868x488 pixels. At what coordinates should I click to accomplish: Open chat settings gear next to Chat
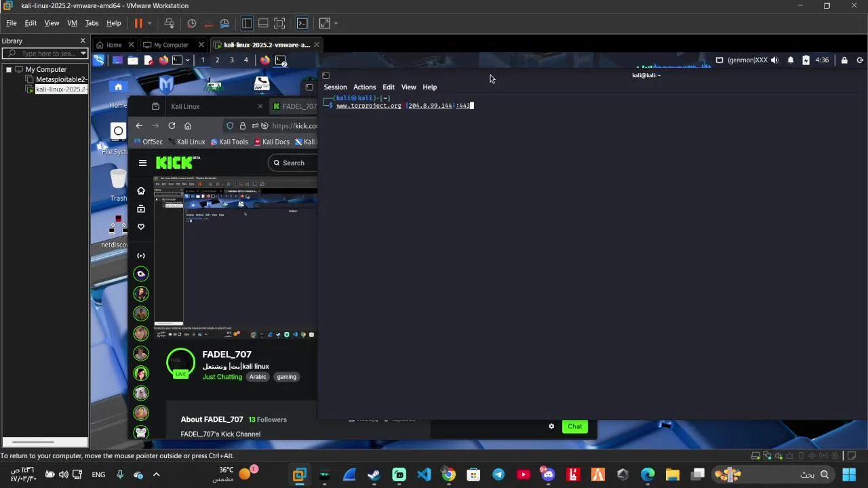point(551,426)
